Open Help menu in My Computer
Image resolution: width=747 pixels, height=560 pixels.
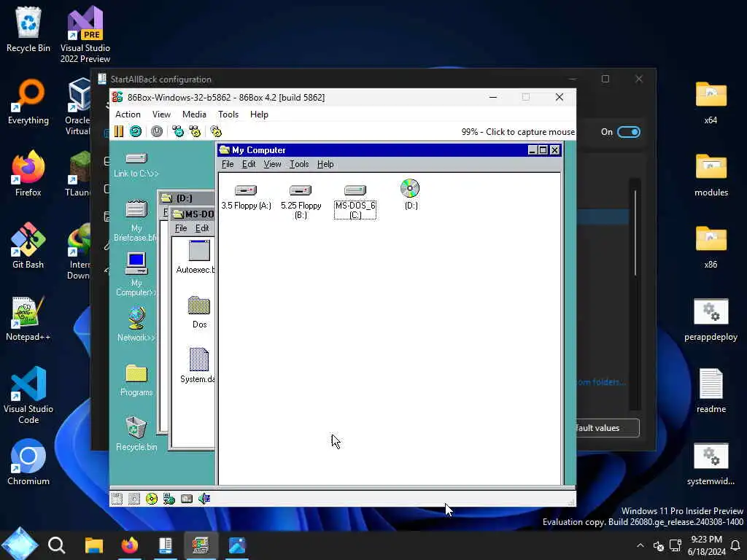[325, 164]
